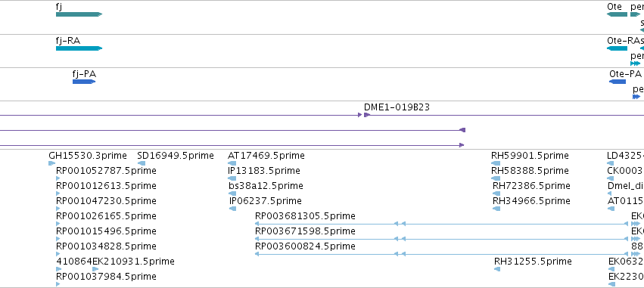Open the RP003681305.5prime feature label
Viewport: 644px width, 288px height.
tap(305, 215)
